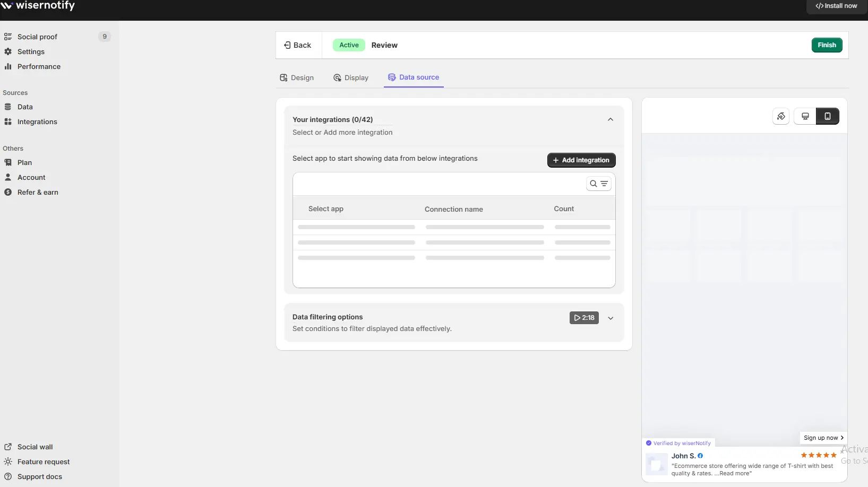Click the five-star rating in preview
Screen dimensions: 868x487
[x=819, y=455]
